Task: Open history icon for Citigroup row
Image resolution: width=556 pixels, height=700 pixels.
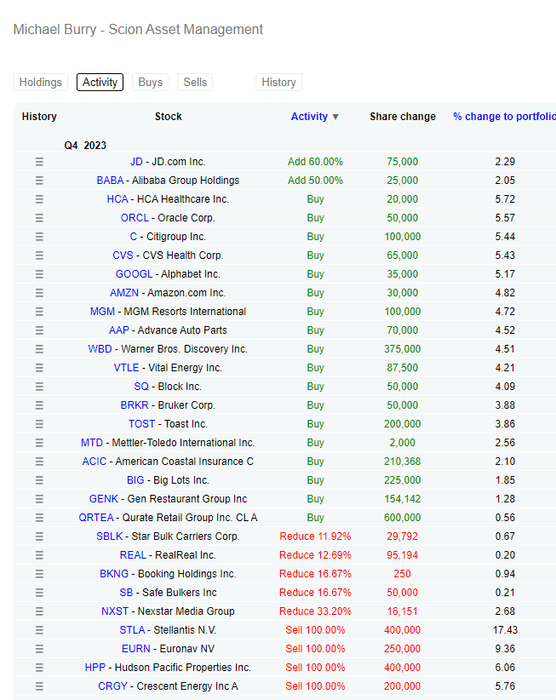Action: pyautogui.click(x=39, y=237)
